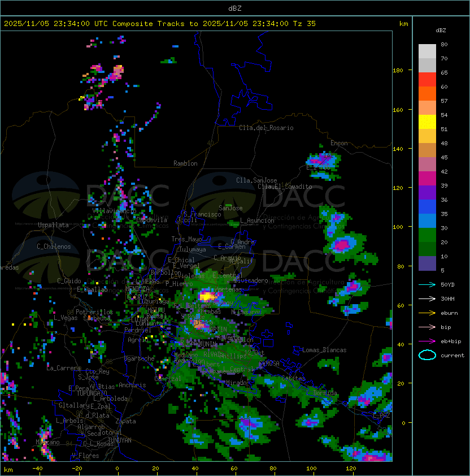Click the 'Agrelo' place label

pos(138,340)
